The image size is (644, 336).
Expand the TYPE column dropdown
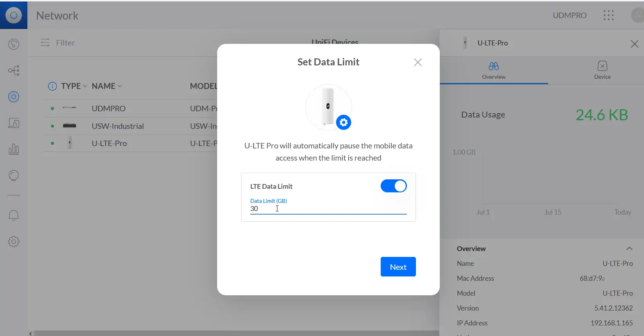(85, 86)
